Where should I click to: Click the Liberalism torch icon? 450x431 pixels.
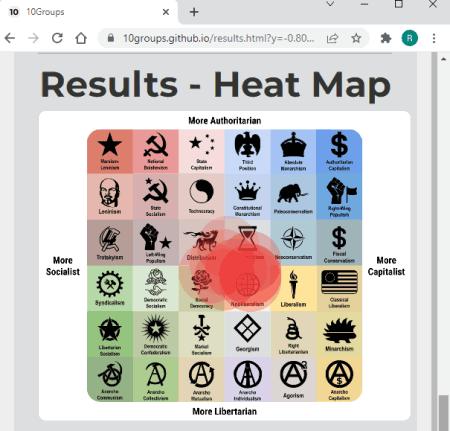(x=293, y=285)
